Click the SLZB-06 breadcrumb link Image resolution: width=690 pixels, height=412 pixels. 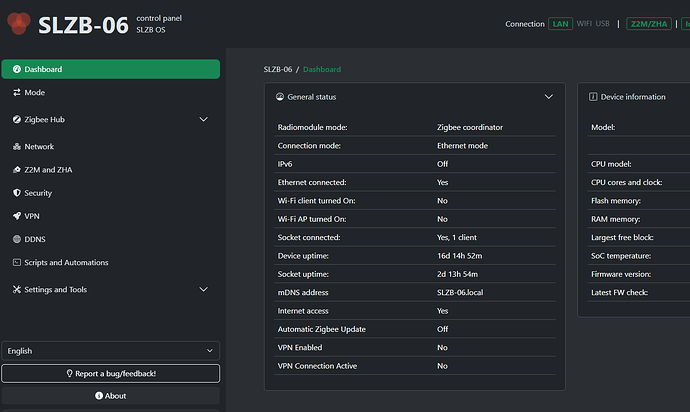(277, 70)
